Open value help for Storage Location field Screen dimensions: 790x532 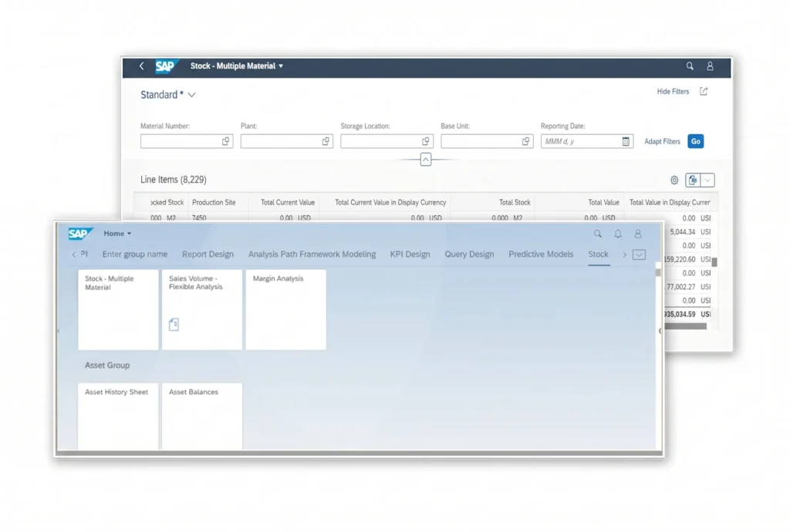426,141
